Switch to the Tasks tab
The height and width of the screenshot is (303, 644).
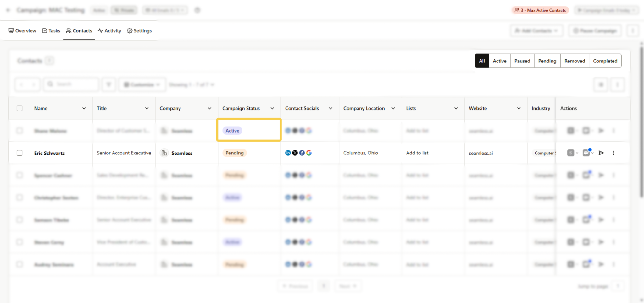(51, 31)
